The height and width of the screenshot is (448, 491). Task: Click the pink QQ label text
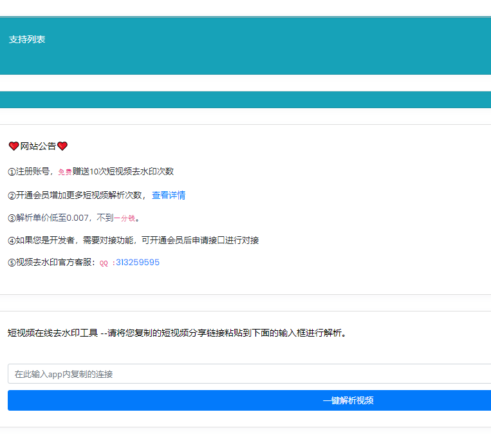coord(104,263)
